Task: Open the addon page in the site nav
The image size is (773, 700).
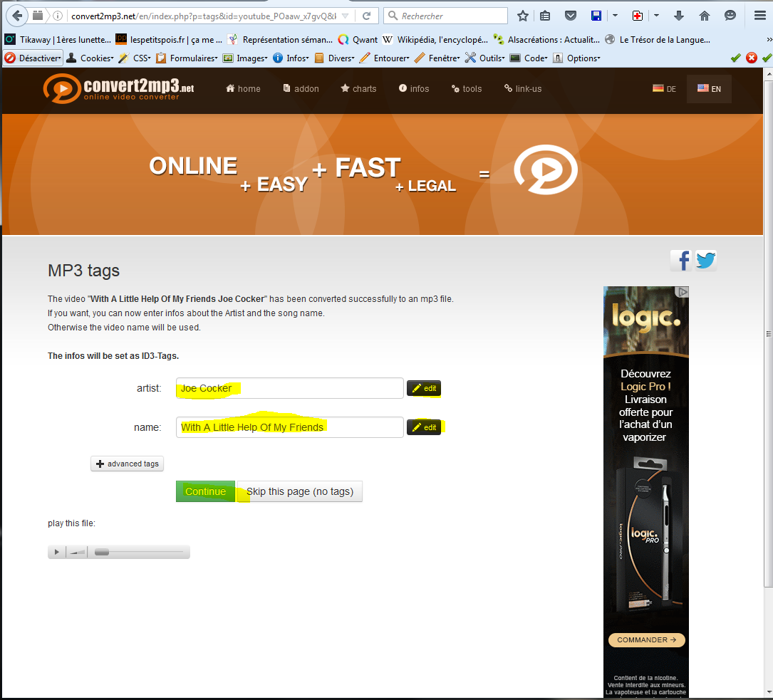Action: 301,89
